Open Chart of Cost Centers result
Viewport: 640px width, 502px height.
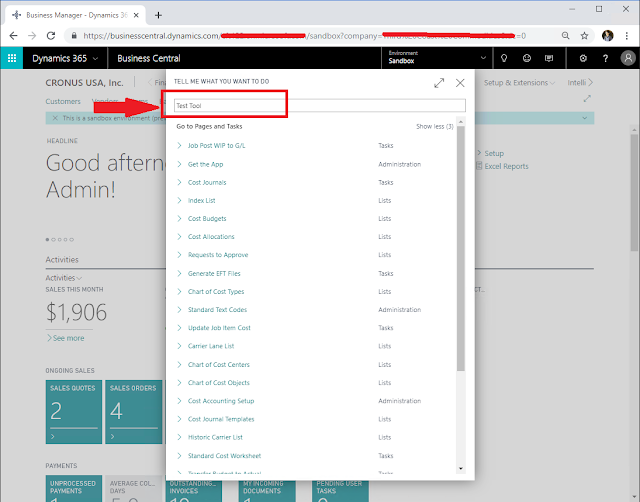click(x=218, y=364)
